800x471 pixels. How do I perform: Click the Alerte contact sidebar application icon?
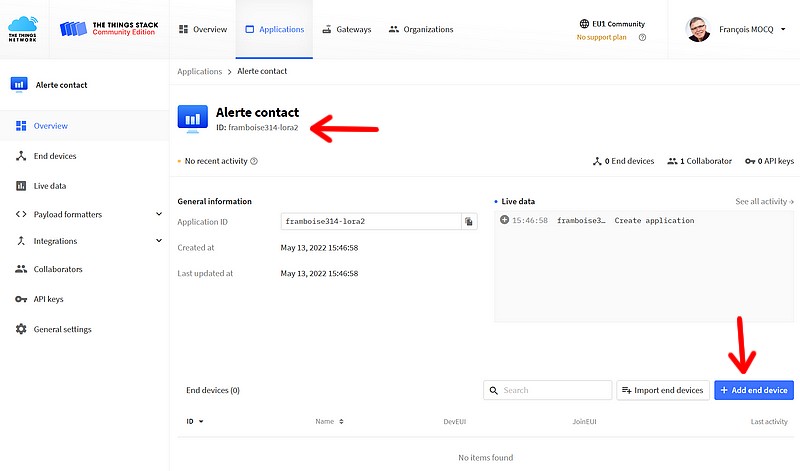click(x=19, y=84)
